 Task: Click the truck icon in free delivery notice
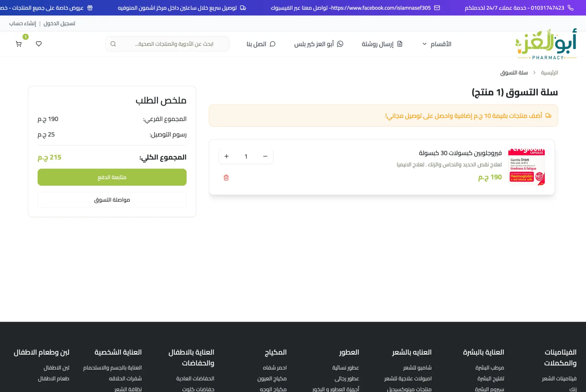[548, 116]
